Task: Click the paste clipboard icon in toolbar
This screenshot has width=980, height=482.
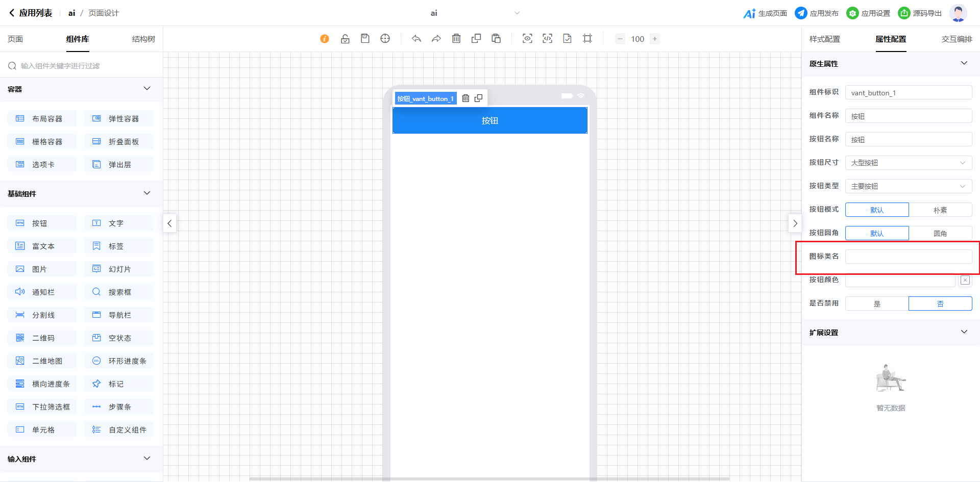Action: point(496,39)
